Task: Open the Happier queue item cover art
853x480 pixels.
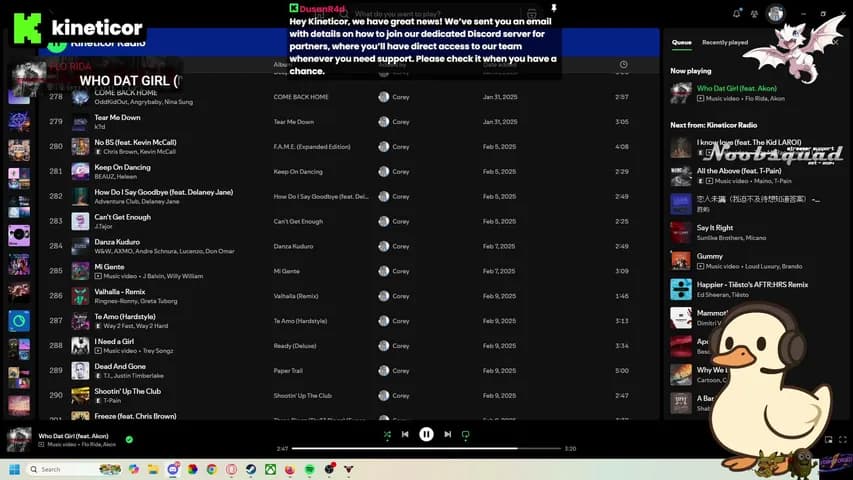Action: (x=681, y=289)
